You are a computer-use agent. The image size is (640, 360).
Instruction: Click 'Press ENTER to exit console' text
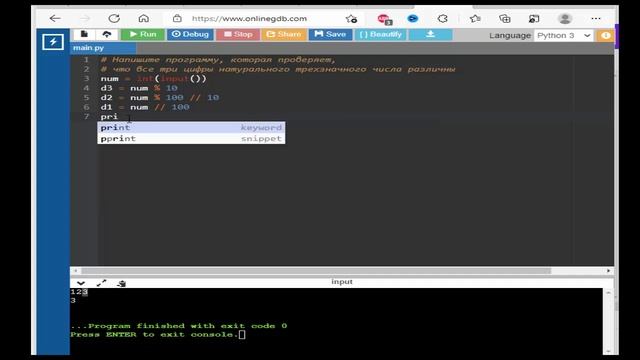154,334
